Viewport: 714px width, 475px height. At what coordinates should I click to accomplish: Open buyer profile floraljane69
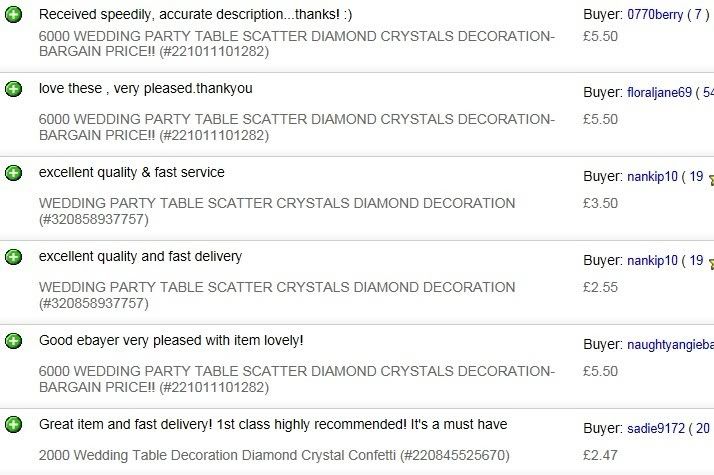(x=659, y=92)
